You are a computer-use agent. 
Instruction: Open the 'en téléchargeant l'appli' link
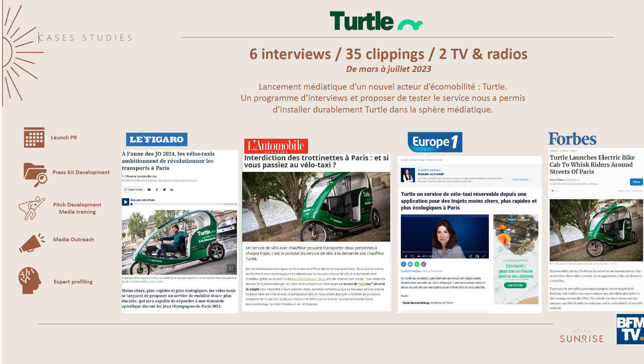(309, 279)
